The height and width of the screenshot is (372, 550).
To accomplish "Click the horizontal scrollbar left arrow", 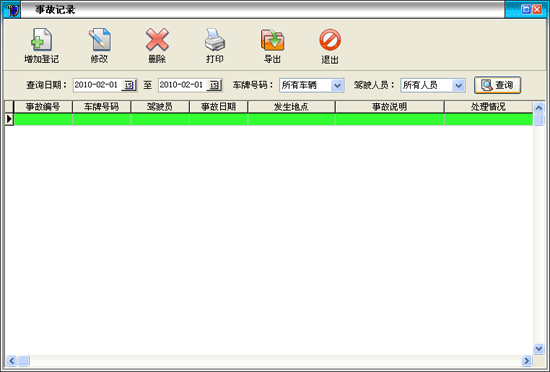I will click(x=11, y=360).
